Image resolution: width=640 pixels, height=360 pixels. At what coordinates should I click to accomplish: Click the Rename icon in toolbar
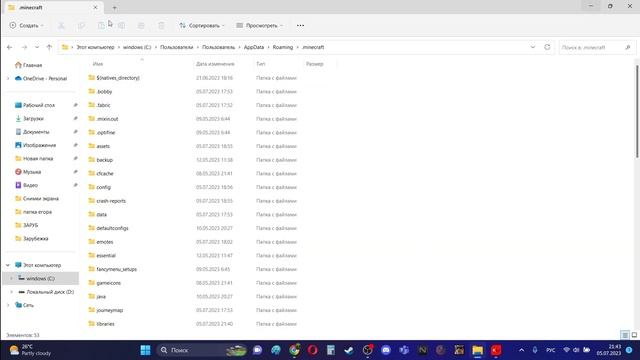tap(121, 25)
